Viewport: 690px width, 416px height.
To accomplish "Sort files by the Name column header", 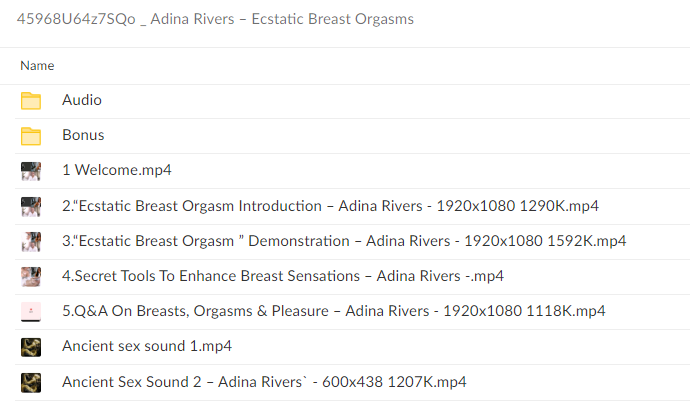I will pyautogui.click(x=37, y=65).
